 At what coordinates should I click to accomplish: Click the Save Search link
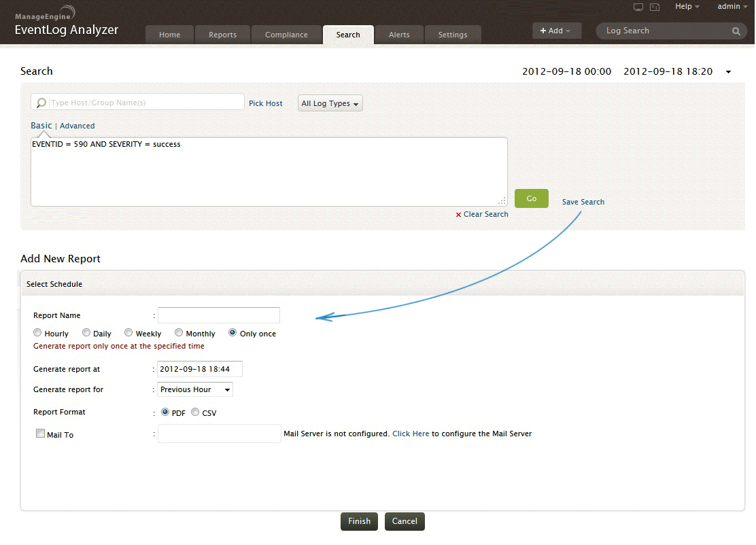coord(583,202)
